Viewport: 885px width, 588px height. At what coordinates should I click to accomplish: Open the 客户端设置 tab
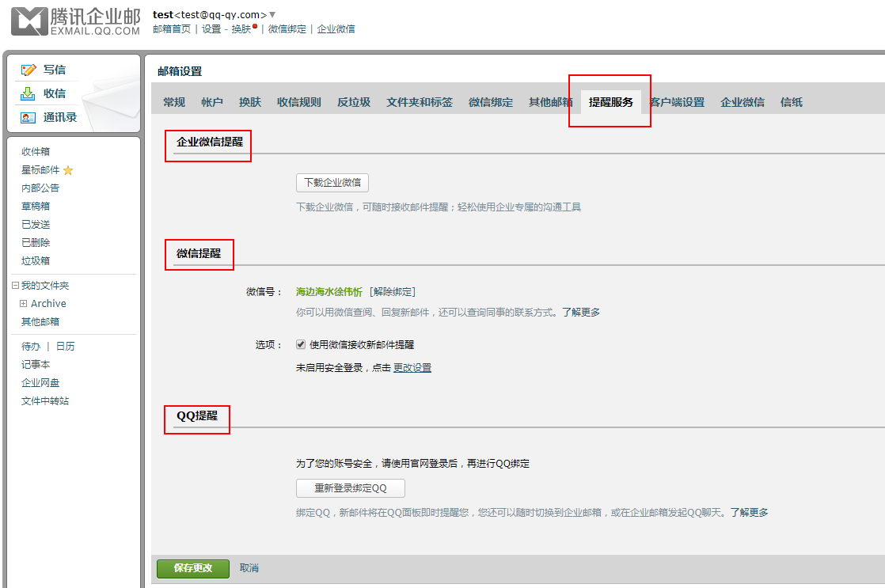click(678, 102)
